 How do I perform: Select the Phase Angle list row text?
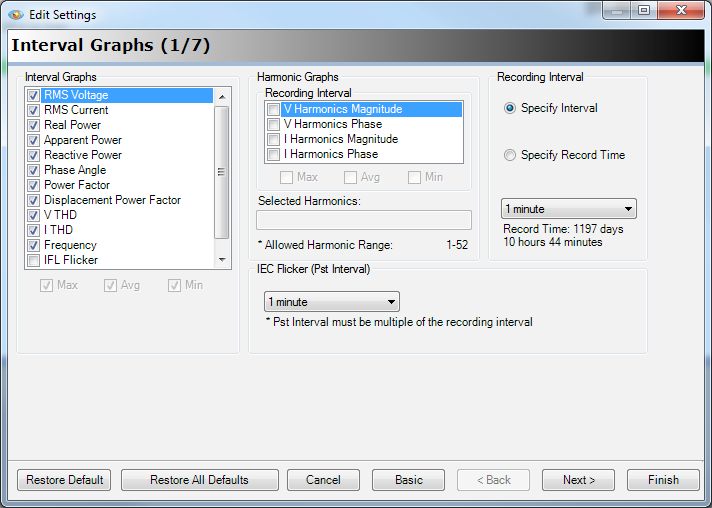tap(75, 170)
